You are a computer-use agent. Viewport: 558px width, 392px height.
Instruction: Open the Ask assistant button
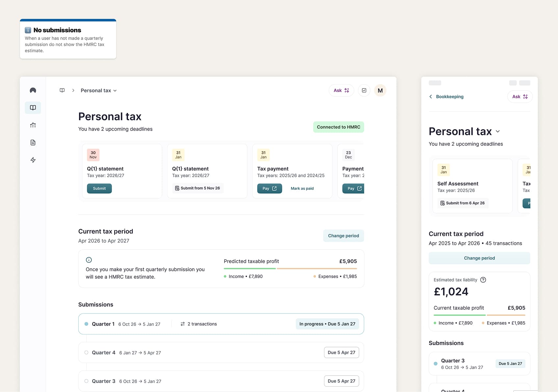(341, 90)
